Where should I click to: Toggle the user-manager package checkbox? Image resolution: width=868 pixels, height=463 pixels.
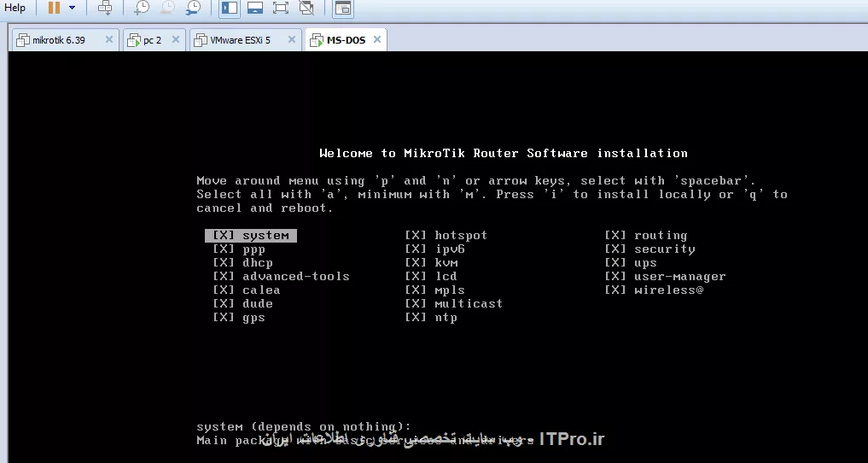[x=615, y=277]
